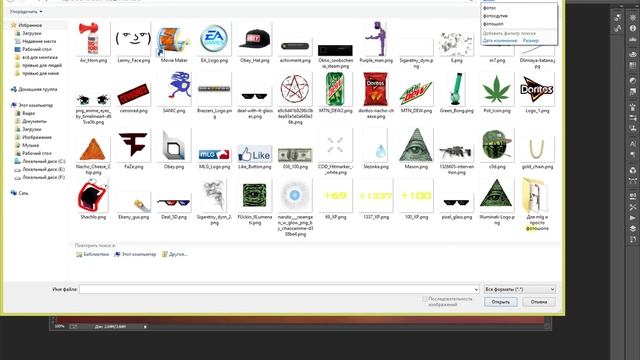Select the Green_Bong.png file
The height and width of the screenshot is (360, 640).
[456, 89]
